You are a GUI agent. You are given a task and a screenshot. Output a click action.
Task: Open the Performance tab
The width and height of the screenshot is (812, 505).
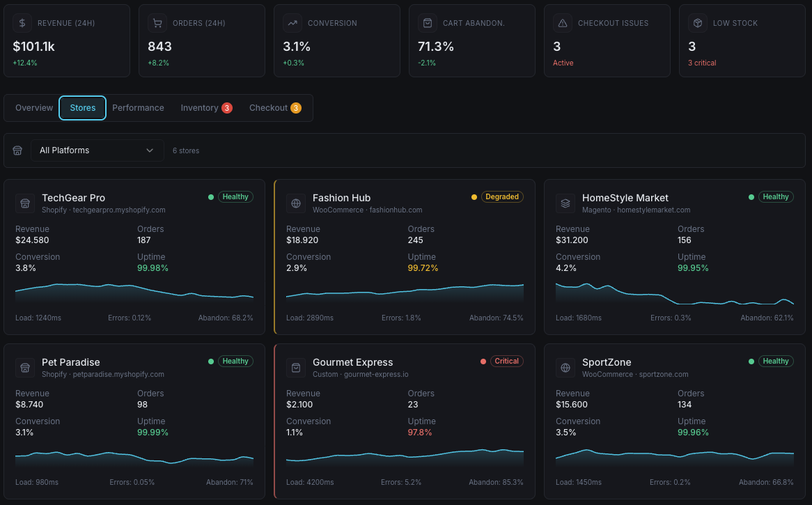138,108
